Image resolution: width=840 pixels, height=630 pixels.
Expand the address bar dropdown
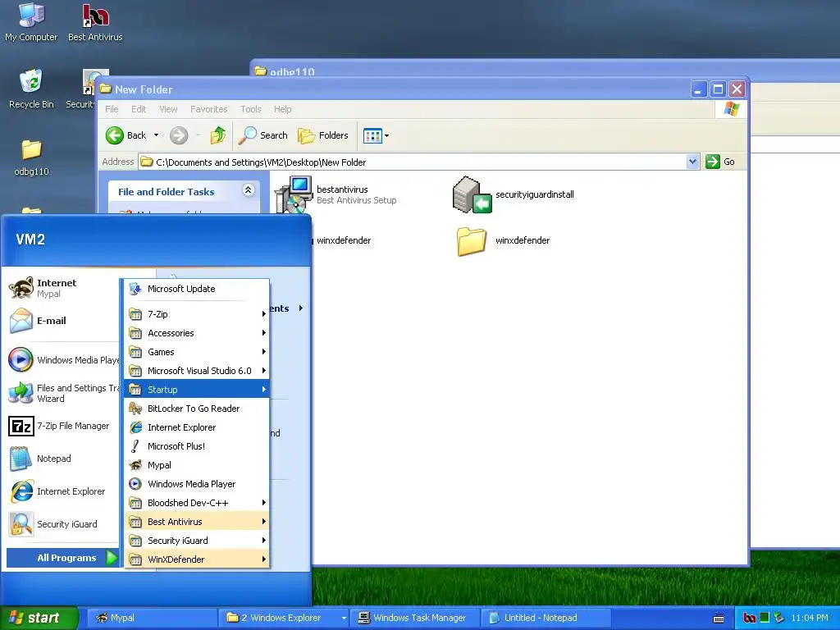pyautogui.click(x=692, y=162)
